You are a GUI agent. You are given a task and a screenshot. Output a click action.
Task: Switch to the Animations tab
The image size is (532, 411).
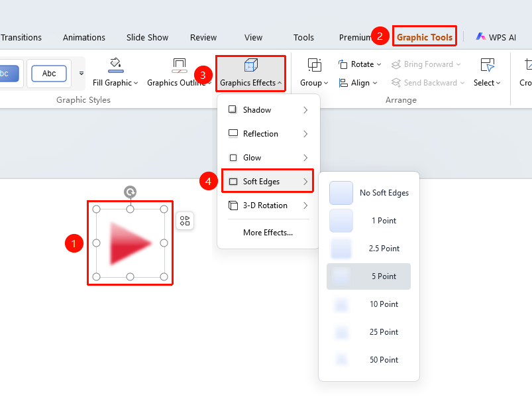(83, 37)
